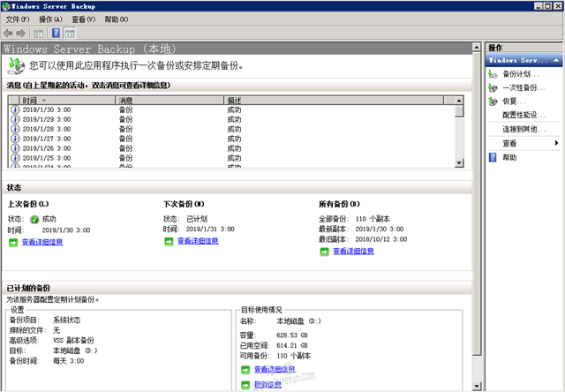Click message list scrollbar up arrow
The image size is (565, 392).
pyautogui.click(x=459, y=101)
